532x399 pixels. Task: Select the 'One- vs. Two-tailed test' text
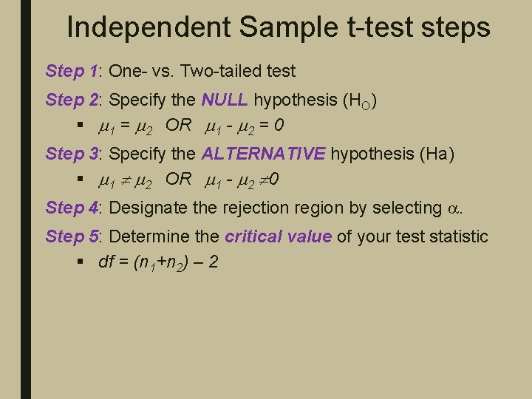[202, 72]
